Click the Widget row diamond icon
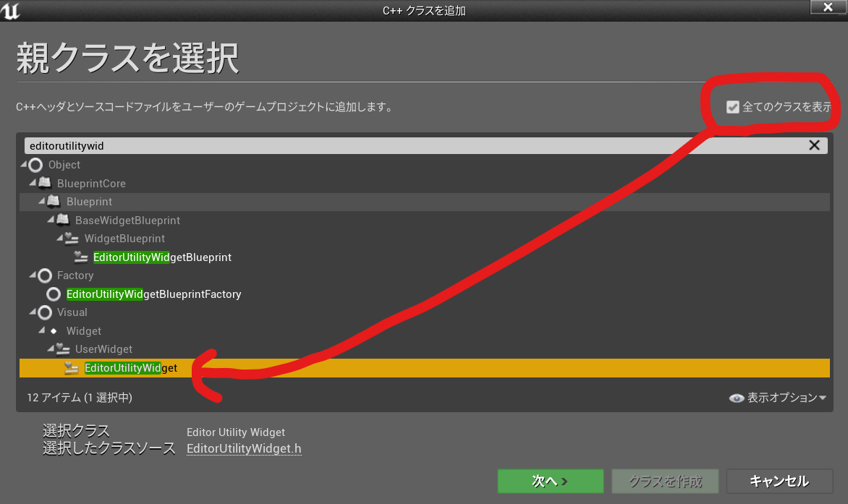This screenshot has height=504, width=848. click(x=54, y=331)
